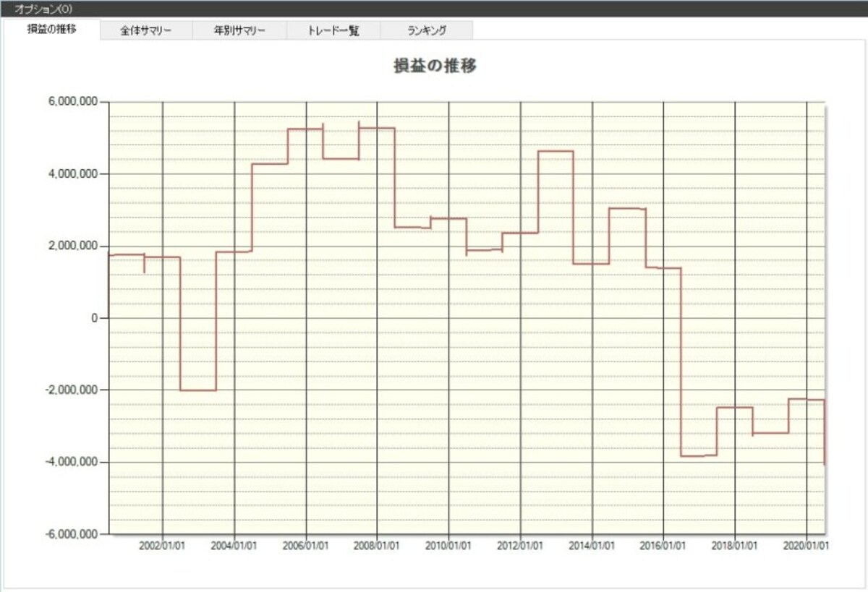
Task: Open the オプション(O) menu
Action: 42,8
